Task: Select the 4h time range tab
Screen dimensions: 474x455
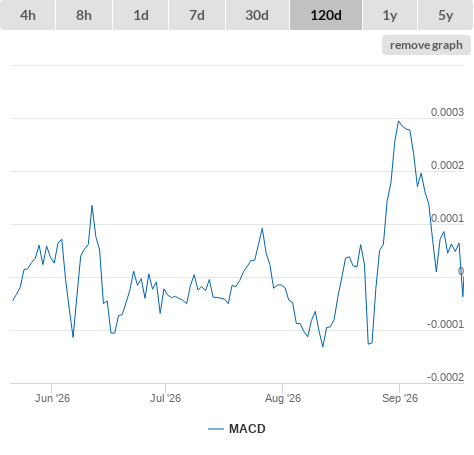Action: (x=28, y=15)
